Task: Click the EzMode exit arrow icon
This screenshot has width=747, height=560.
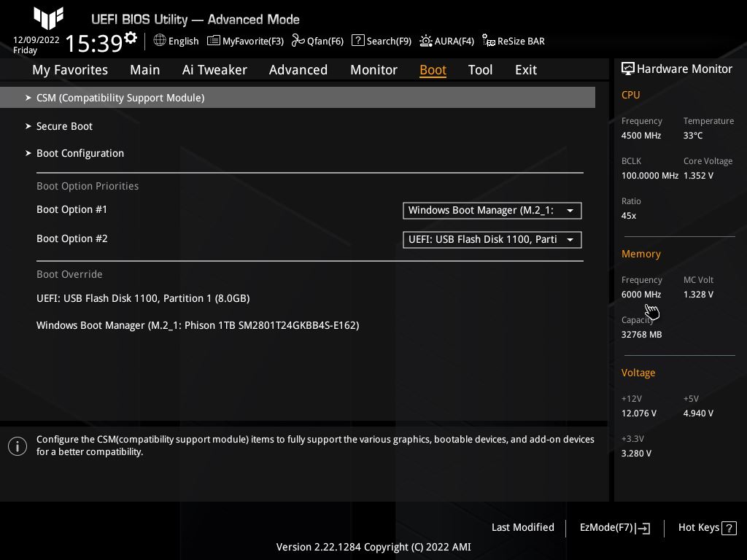Action: click(x=643, y=528)
